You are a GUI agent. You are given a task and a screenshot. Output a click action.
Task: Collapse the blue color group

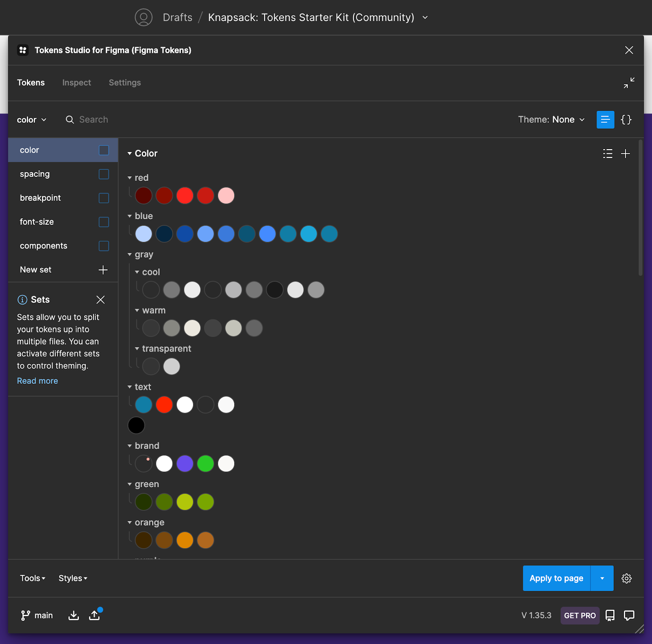point(130,216)
